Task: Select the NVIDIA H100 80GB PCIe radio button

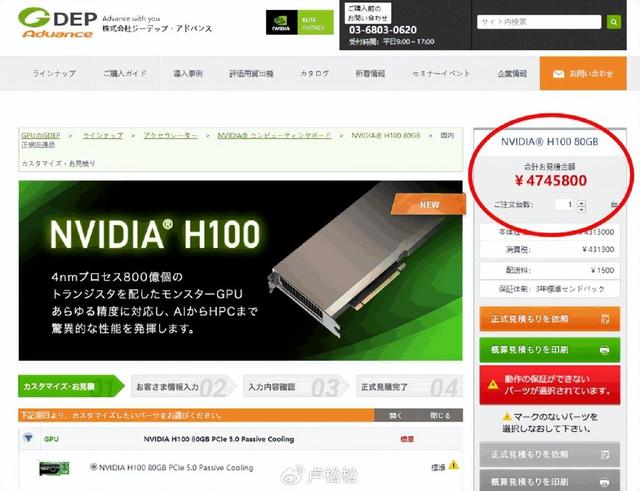Action: point(93,467)
